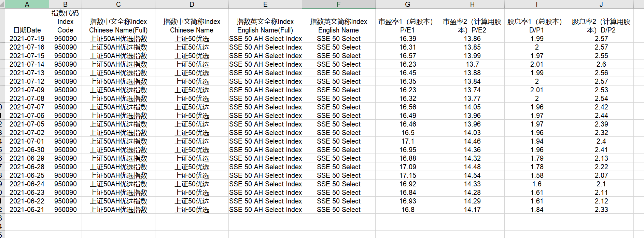Click P/E2 value 13.86
The image size is (644, 238).
[472, 39]
